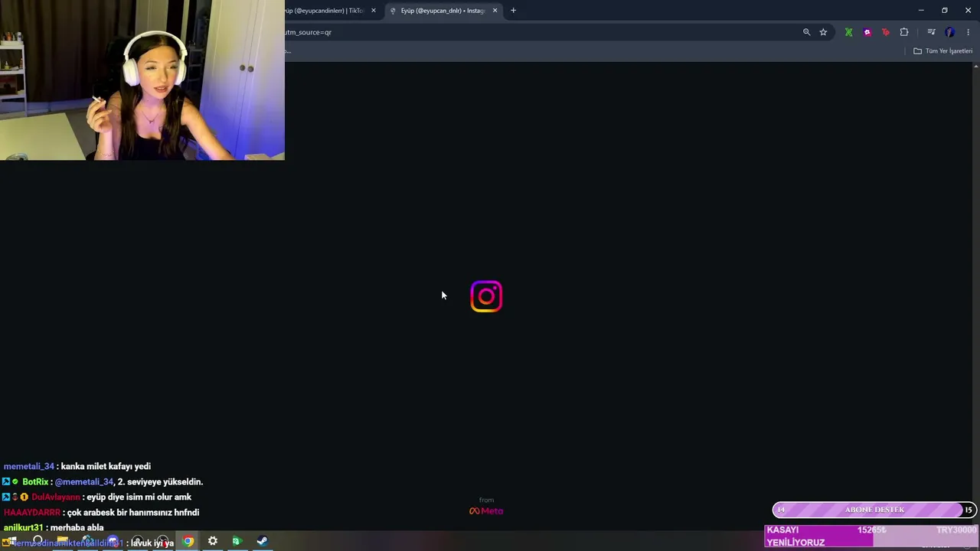The height and width of the screenshot is (551, 980).
Task: Close the TikTok tab
Action: coord(374,11)
